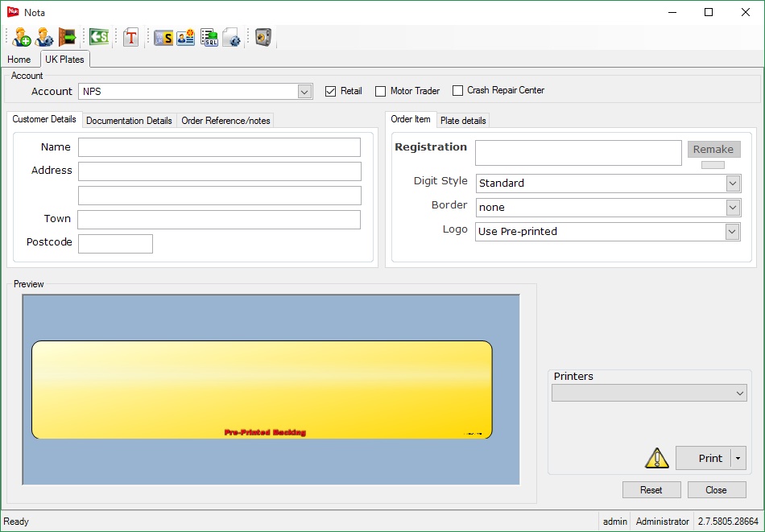Viewport: 765px width, 532px height.
Task: Open the SQL database icon
Action: pos(209,37)
